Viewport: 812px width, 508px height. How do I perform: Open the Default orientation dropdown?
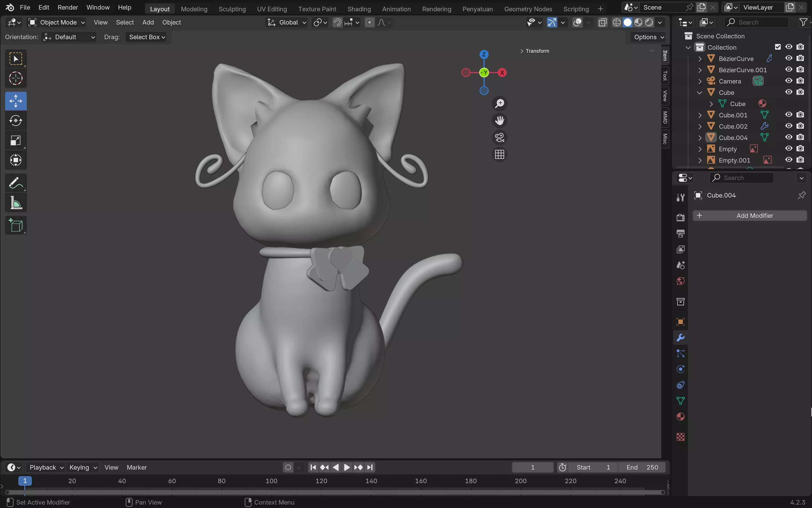point(69,37)
